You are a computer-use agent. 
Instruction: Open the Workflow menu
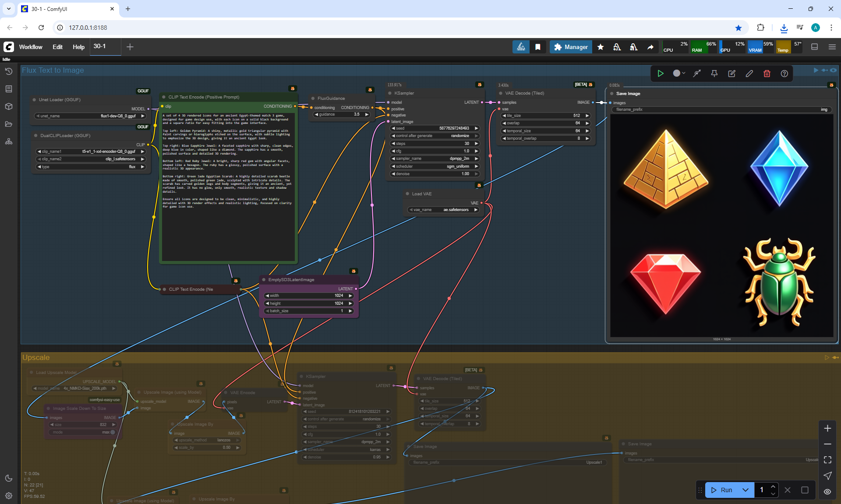[x=31, y=47]
